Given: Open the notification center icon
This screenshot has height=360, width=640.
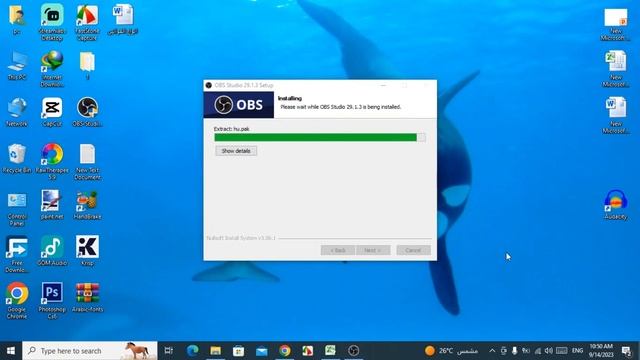Looking at the screenshot, I should (x=626, y=351).
